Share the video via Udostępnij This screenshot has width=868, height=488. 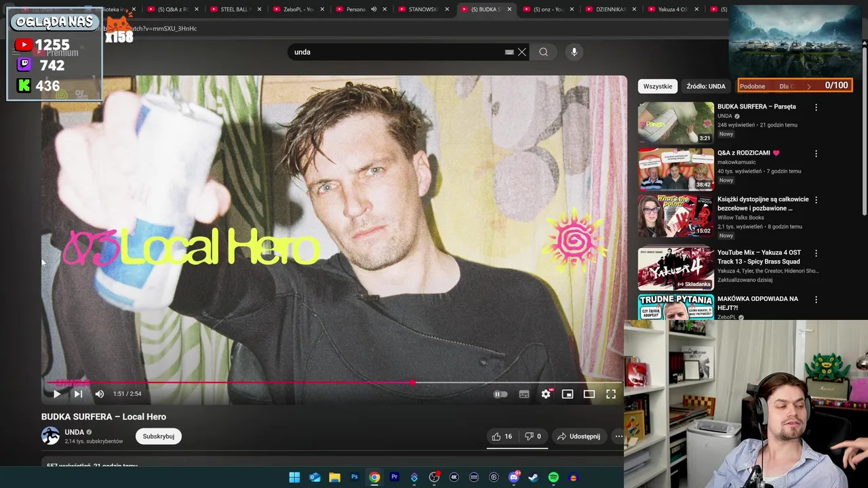pos(579,436)
